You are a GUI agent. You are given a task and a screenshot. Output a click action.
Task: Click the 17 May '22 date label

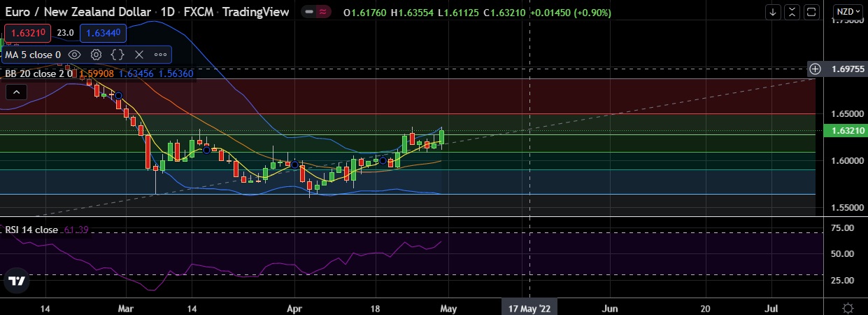529,308
